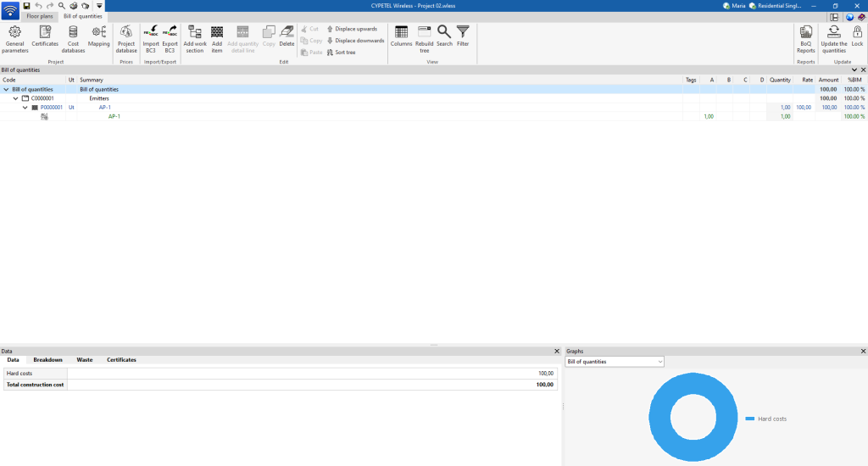The image size is (868, 466).
Task: Displace the selected line upwards
Action: pos(352,29)
